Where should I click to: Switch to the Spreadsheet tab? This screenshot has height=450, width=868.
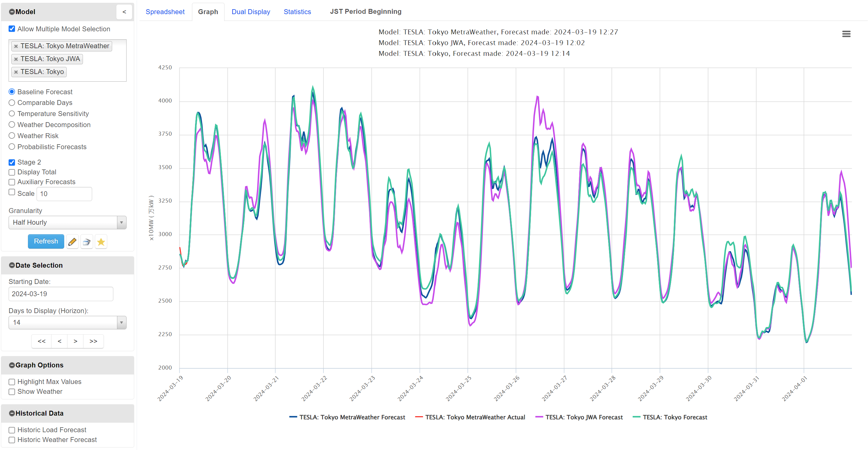tap(165, 11)
